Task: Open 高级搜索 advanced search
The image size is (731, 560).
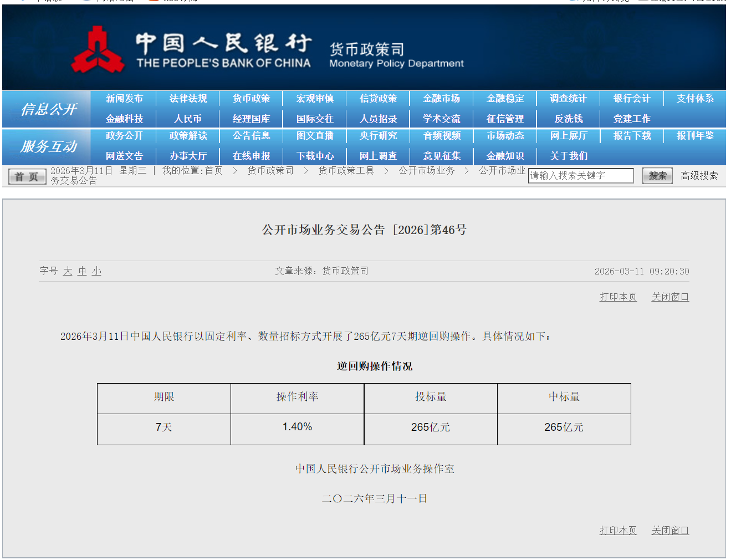Action: coord(699,176)
